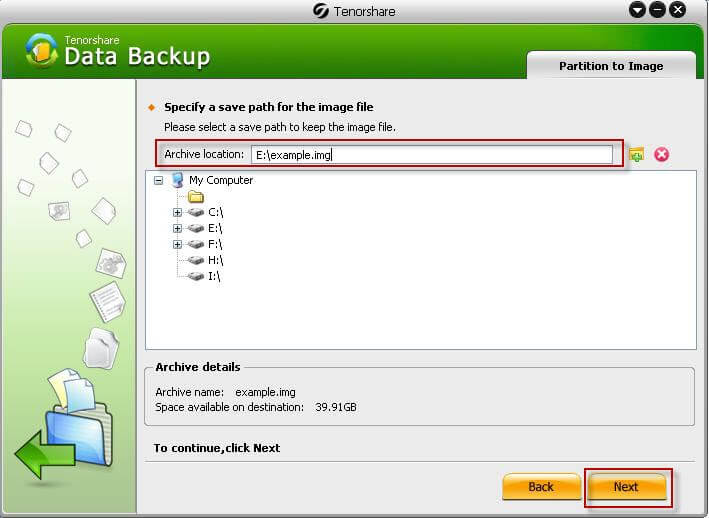Screen dimensions: 709x518
Task: Select the E:\ drive label in tree
Action: 215,228
